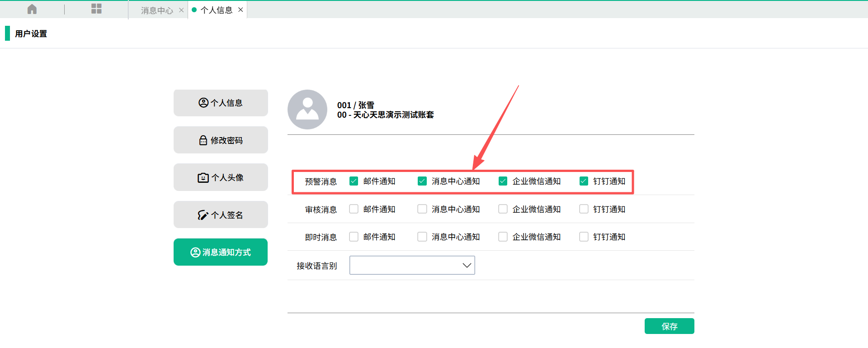Click the 接收语言别 combo box field
The height and width of the screenshot is (348, 868).
coord(406,266)
